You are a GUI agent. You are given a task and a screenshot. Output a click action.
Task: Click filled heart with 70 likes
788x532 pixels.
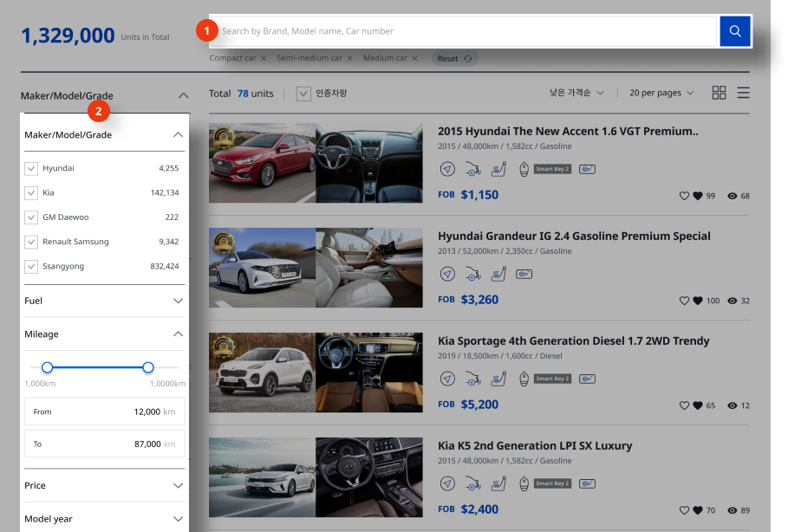coord(698,510)
